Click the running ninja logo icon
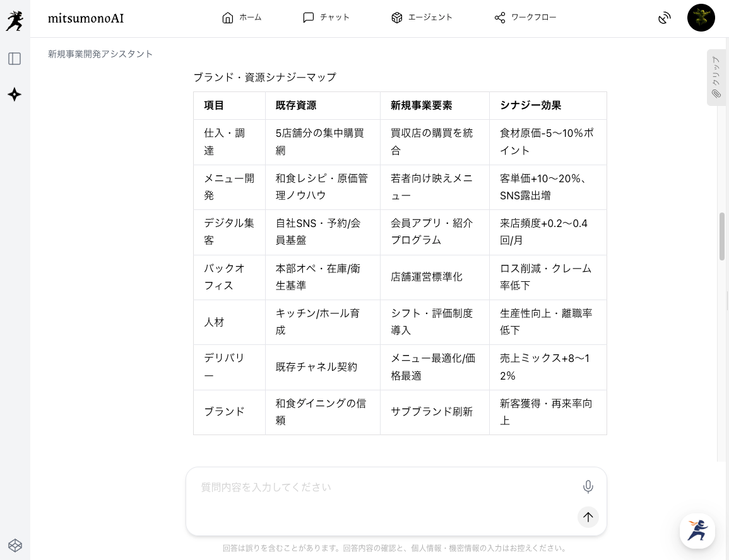The width and height of the screenshot is (729, 560). 15,20
